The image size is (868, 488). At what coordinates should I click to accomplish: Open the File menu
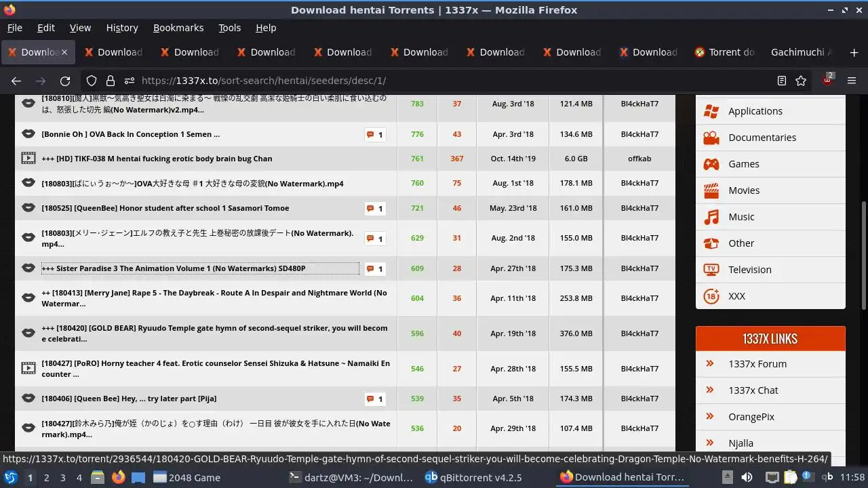click(15, 28)
